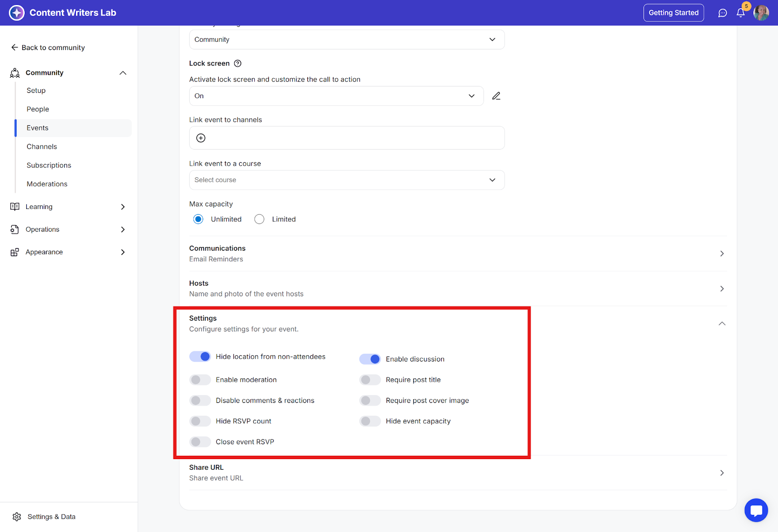Viewport: 778px width, 532px height.
Task: Open Channels in the sidebar
Action: 42,147
